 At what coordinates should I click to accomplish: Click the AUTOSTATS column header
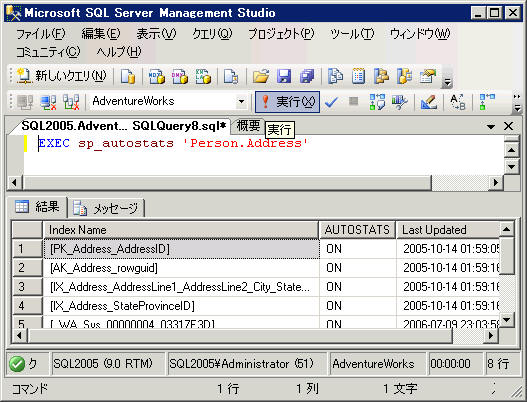coord(357,230)
